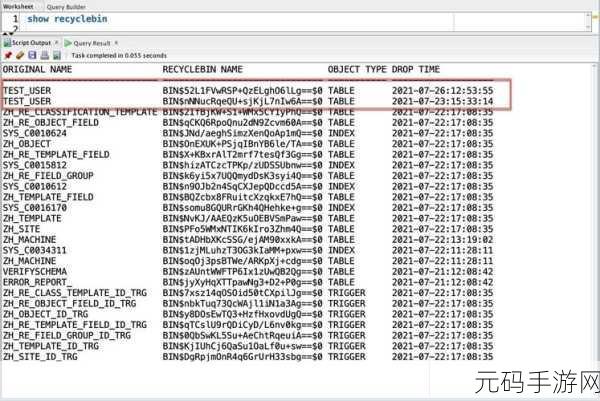Click the SYS_C0016170 index name
Screen dimensions: 600x401
pyautogui.click(x=34, y=208)
